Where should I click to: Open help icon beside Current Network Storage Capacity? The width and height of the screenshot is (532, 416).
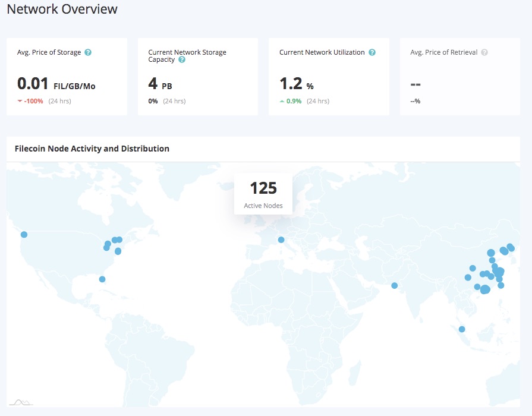pyautogui.click(x=182, y=59)
